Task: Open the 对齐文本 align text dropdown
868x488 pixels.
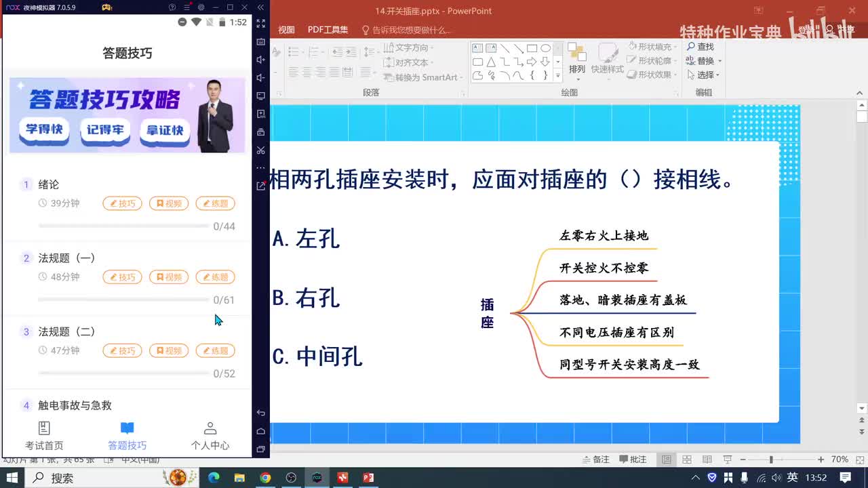Action: [x=408, y=62]
